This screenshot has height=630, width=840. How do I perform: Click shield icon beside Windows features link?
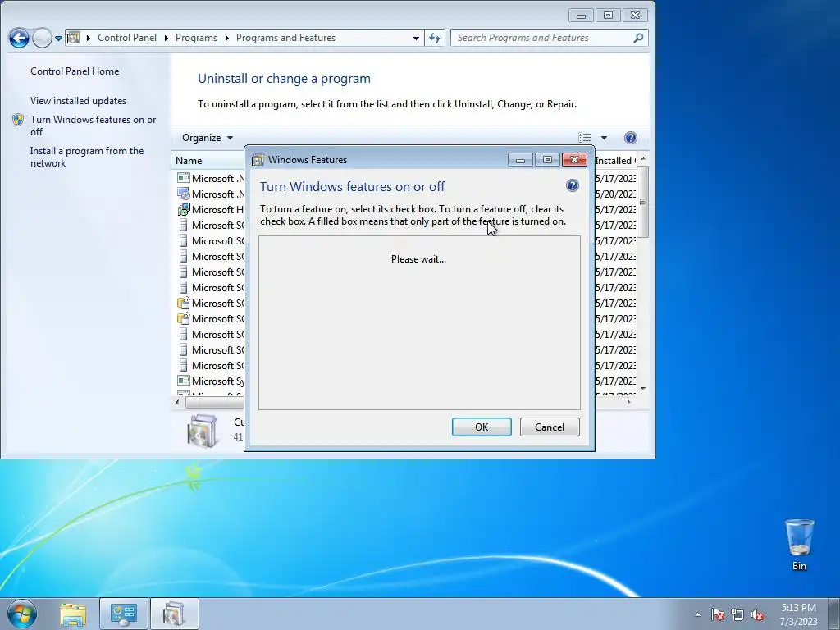click(18, 120)
